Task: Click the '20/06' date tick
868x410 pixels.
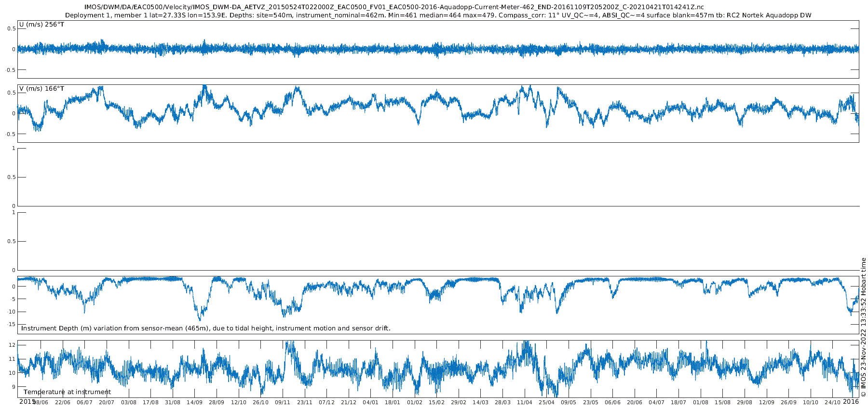Action: [x=635, y=403]
